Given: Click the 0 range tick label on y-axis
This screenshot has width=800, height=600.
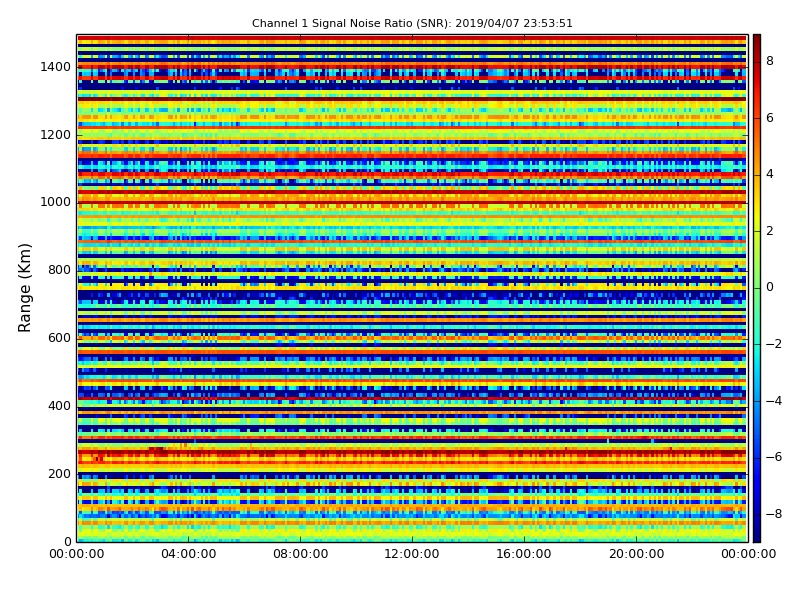Looking at the screenshot, I should (x=67, y=541).
